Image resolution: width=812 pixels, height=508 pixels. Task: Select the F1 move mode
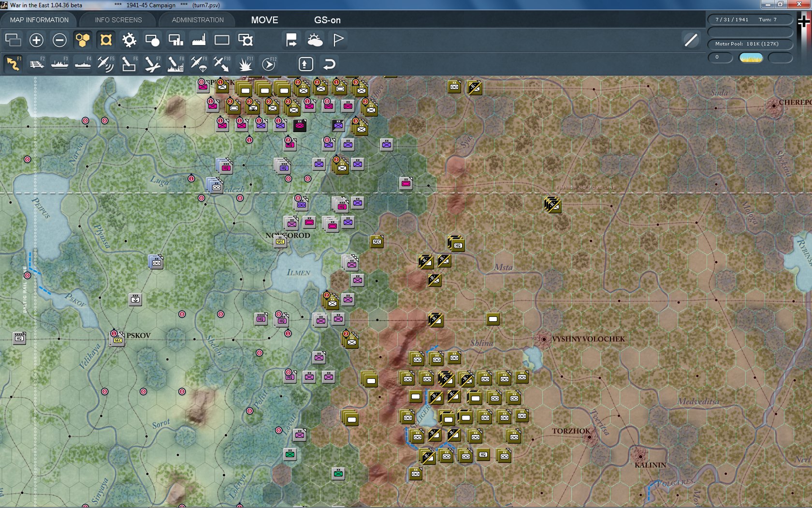click(13, 64)
